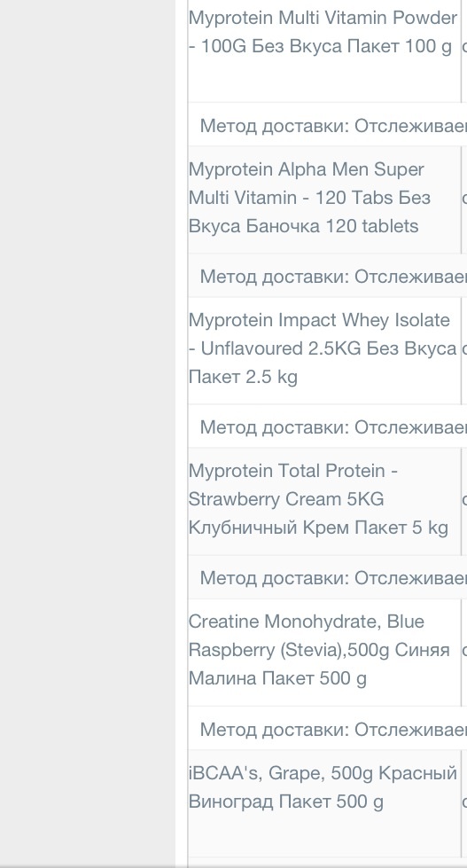The height and width of the screenshot is (868, 467).
Task: Click cut-off column cell beside iBCAA's Grape
Action: pos(464,802)
